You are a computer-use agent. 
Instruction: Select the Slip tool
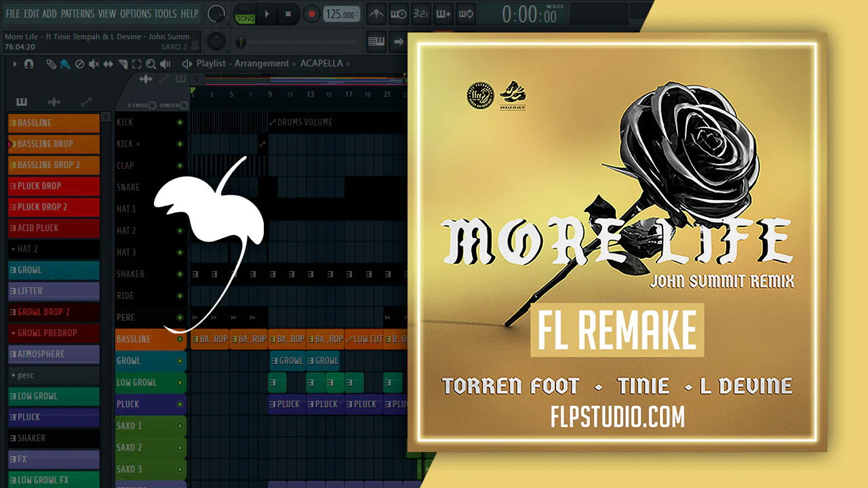click(x=108, y=64)
